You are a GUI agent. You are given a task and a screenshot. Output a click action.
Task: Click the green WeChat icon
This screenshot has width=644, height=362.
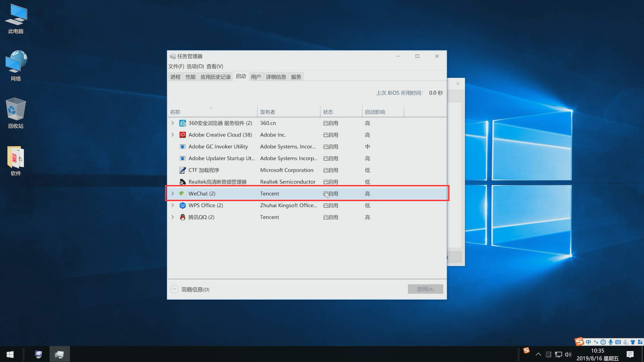coord(182,194)
